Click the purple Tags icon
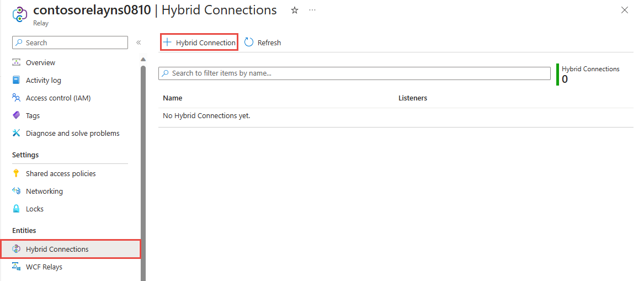This screenshot has width=644, height=281. tap(17, 115)
